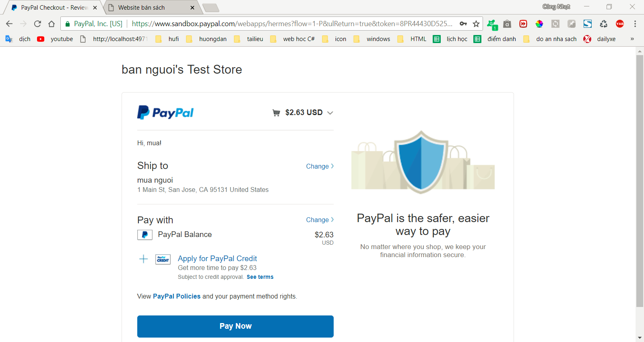Viewport: 644px width, 342px height.
Task: Open the red YAB extension icon
Action: [x=620, y=24]
